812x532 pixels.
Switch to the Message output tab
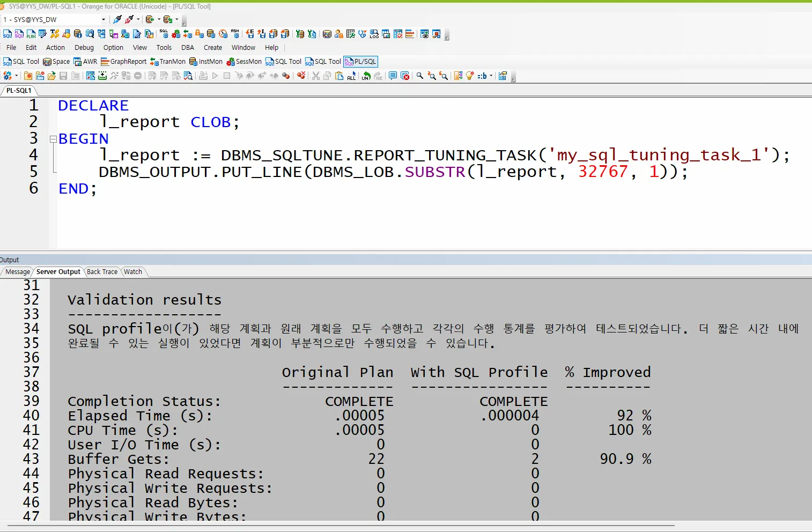(17, 272)
